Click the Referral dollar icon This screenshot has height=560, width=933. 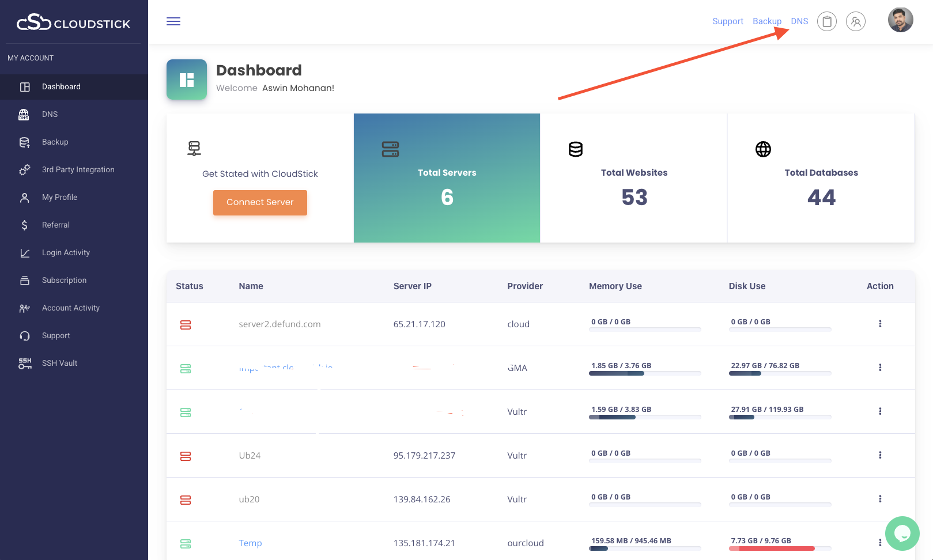click(x=24, y=225)
